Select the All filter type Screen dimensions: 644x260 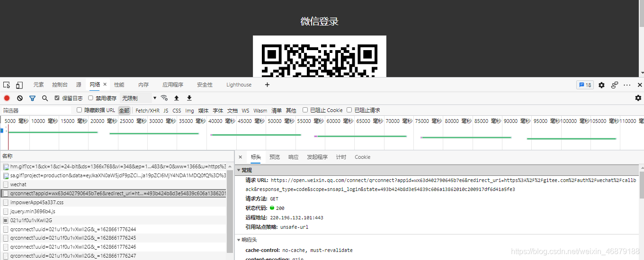coord(124,111)
